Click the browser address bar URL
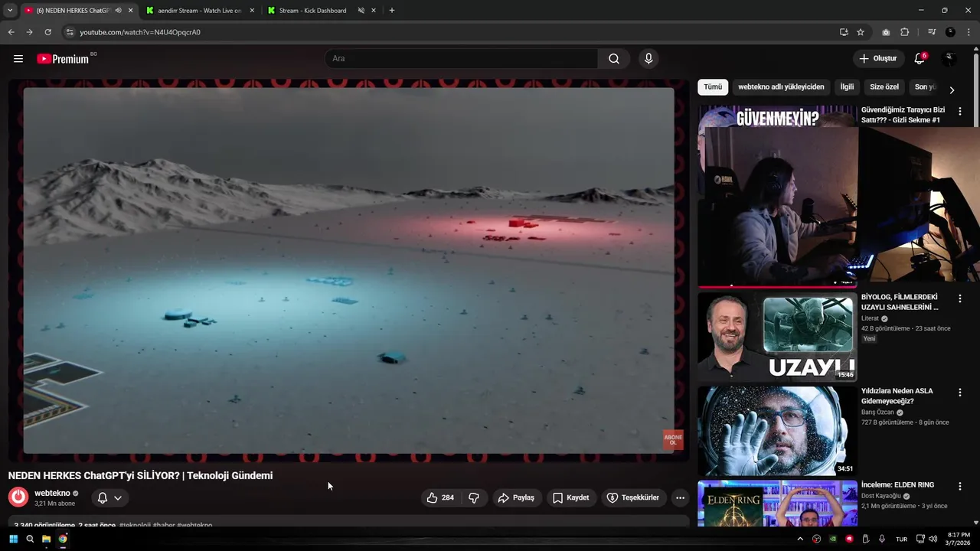The height and width of the screenshot is (551, 980). click(140, 32)
